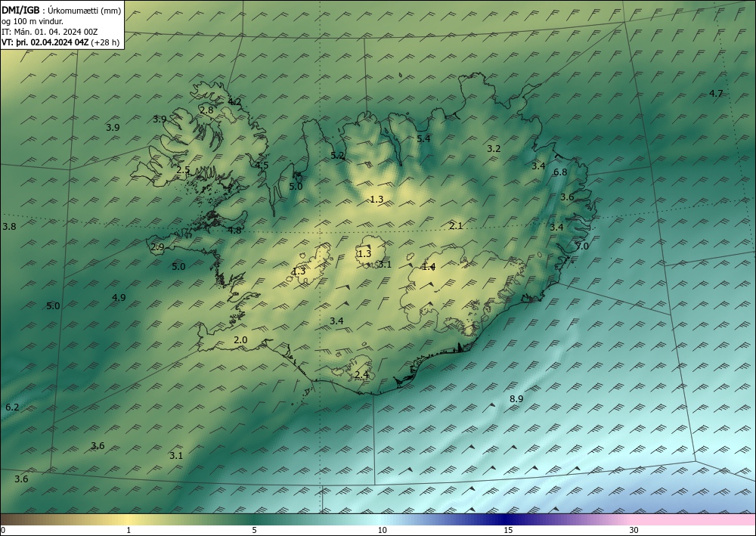Click the 4.8 value label
Viewport: 756px width, 536px height.
234,231
